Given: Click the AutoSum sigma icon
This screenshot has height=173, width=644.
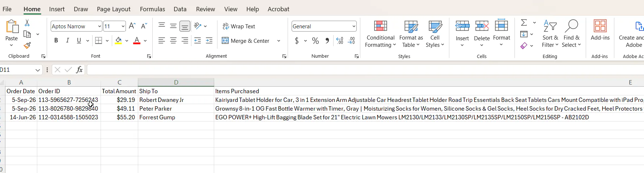Looking at the screenshot, I should pyautogui.click(x=524, y=22).
